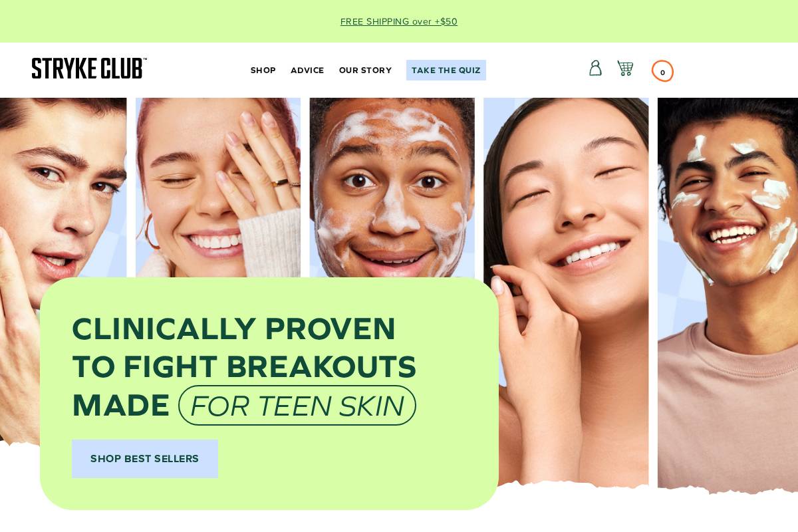The height and width of the screenshot is (532, 798).
Task: Select the photo of the foam-covered face
Action: pyautogui.click(x=392, y=188)
